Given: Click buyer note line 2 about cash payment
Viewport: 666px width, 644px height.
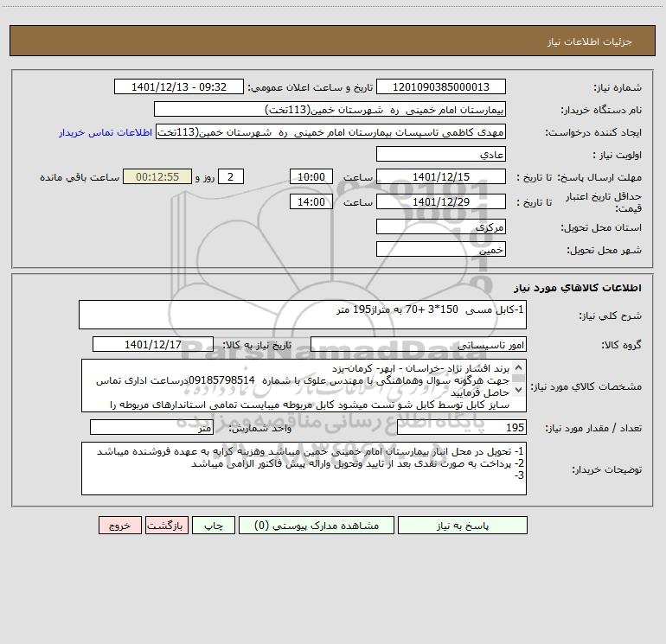Looking at the screenshot, I should pyautogui.click(x=357, y=463).
